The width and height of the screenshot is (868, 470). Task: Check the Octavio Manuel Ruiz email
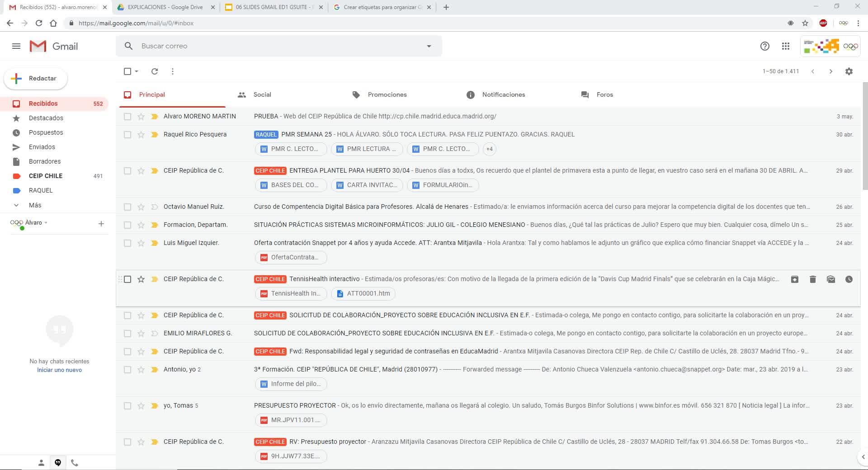127,207
